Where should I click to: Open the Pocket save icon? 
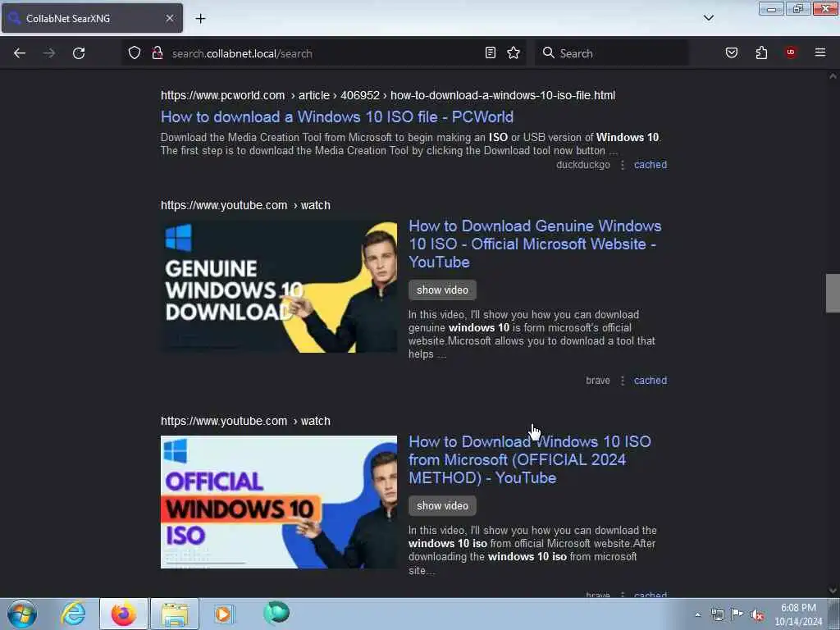point(732,53)
